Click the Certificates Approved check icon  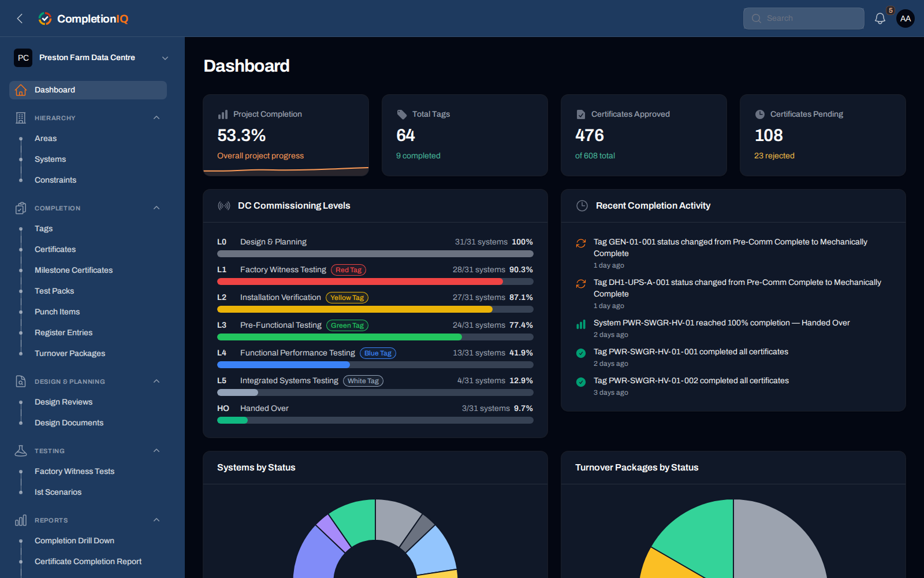point(581,114)
